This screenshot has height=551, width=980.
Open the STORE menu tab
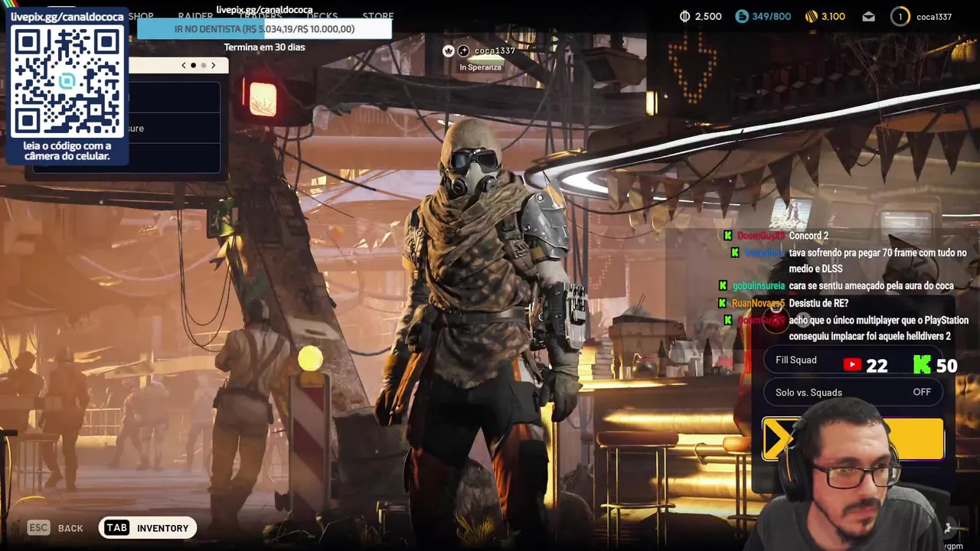tap(377, 16)
